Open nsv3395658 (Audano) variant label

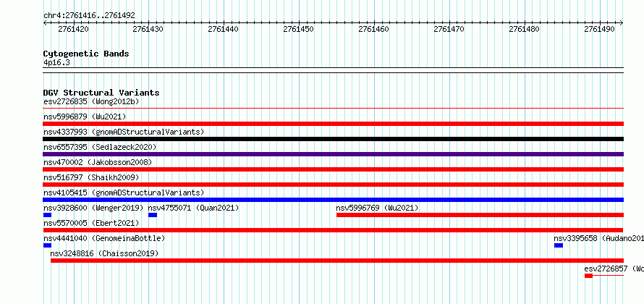tap(599, 238)
